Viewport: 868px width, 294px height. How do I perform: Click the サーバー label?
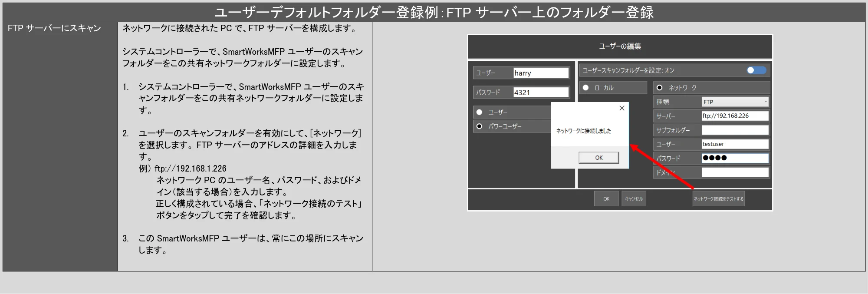(665, 116)
